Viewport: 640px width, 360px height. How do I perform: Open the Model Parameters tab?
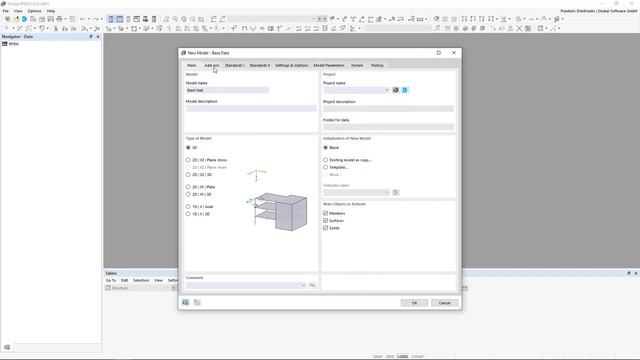(329, 65)
